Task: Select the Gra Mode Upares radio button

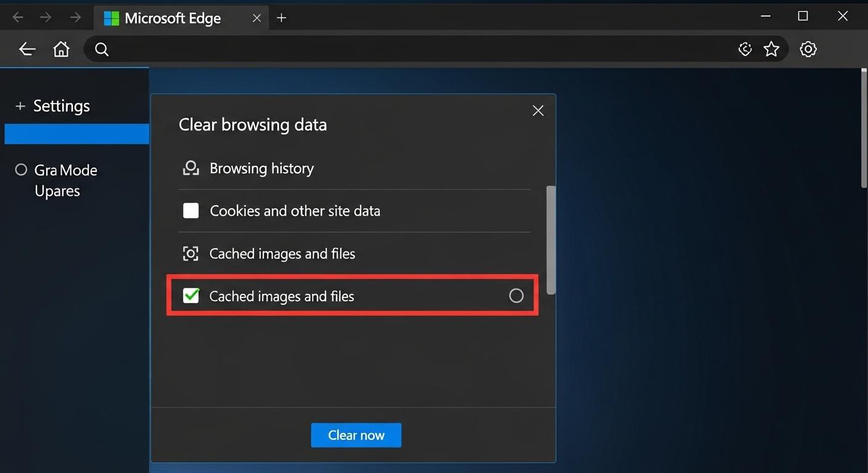Action: [x=20, y=169]
